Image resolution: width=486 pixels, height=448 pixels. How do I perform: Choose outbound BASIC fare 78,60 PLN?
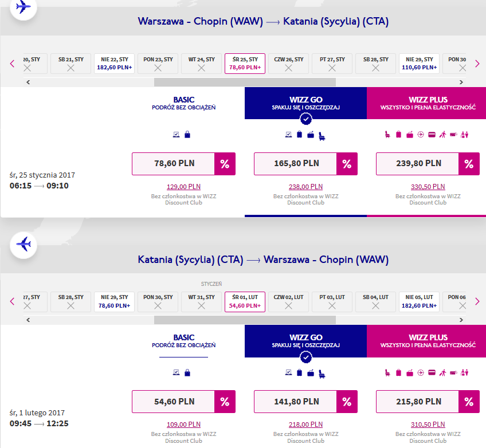click(173, 164)
